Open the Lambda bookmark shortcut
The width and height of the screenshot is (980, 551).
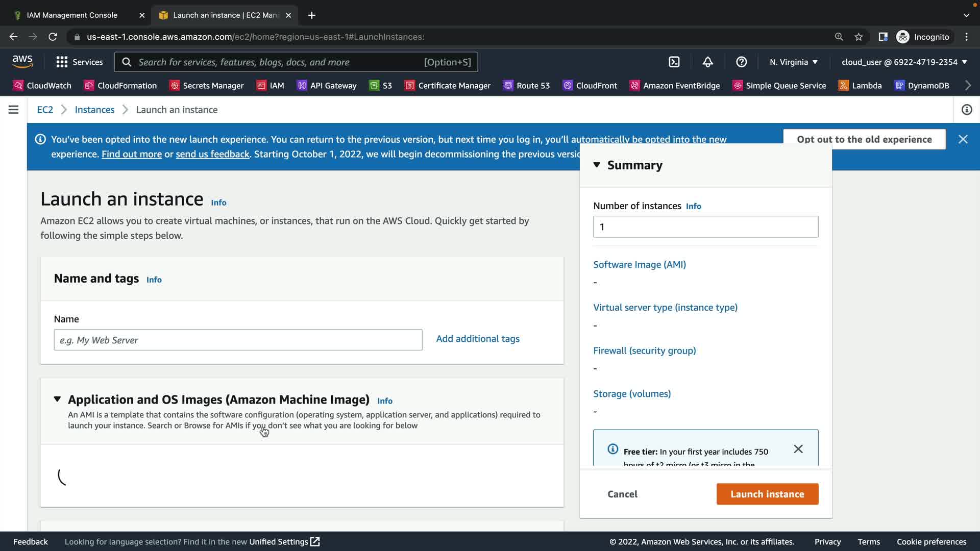click(860, 86)
